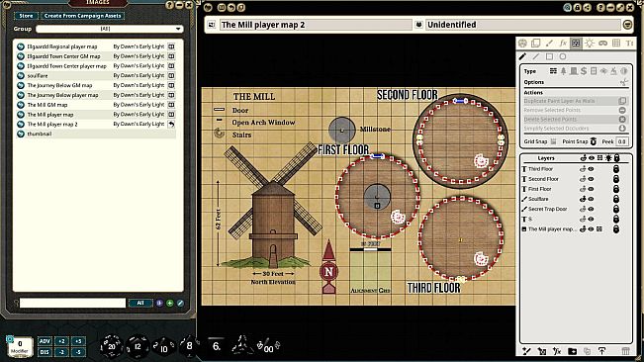Click Create From Campaign Assets
The image size is (644, 362).
pos(82,16)
